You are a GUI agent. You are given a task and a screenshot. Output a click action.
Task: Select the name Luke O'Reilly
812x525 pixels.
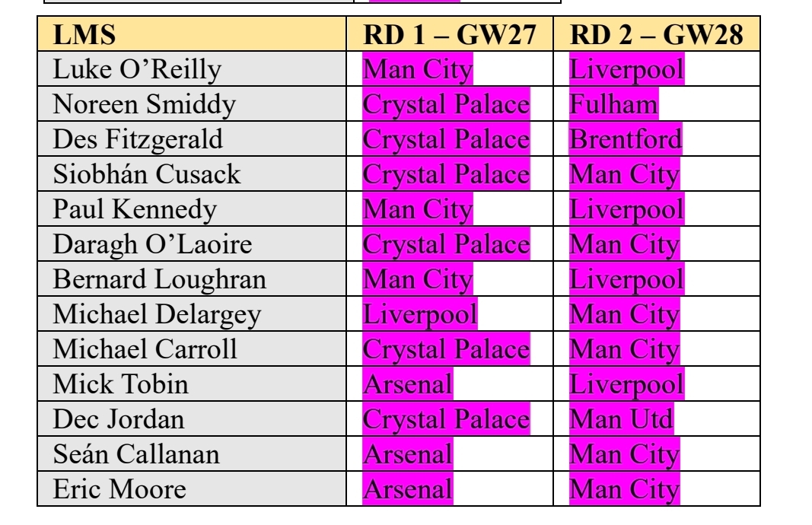tap(136, 69)
